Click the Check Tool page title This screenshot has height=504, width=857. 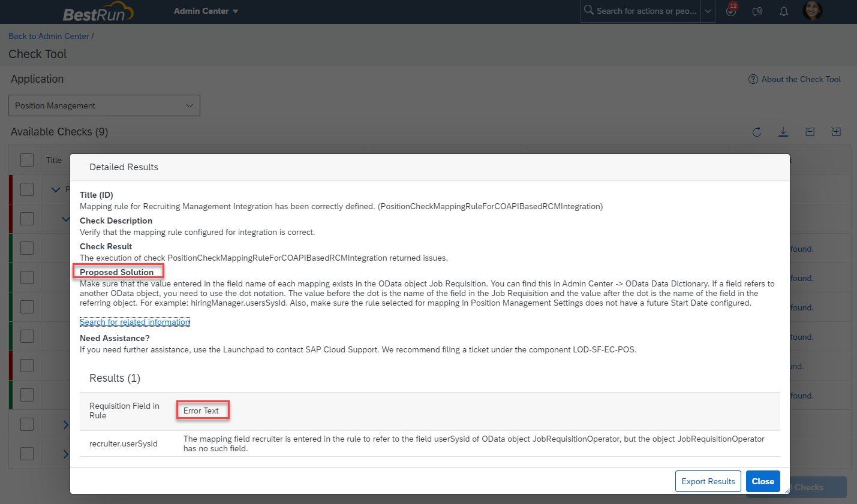coord(38,54)
